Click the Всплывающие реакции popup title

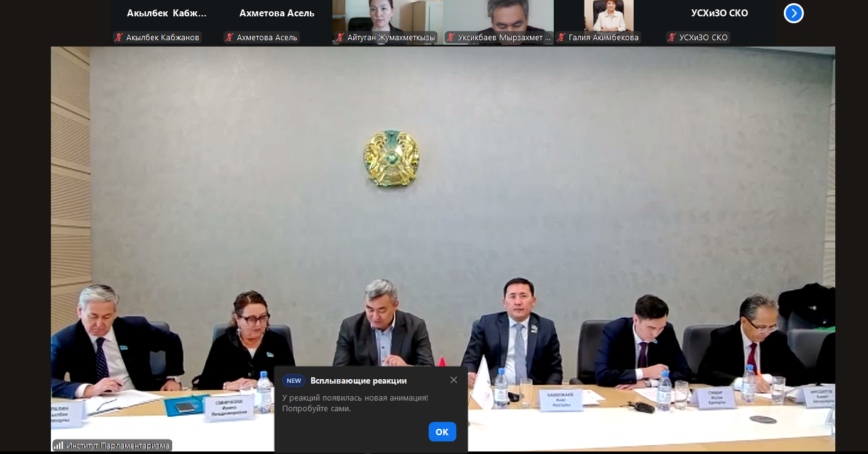[358, 380]
